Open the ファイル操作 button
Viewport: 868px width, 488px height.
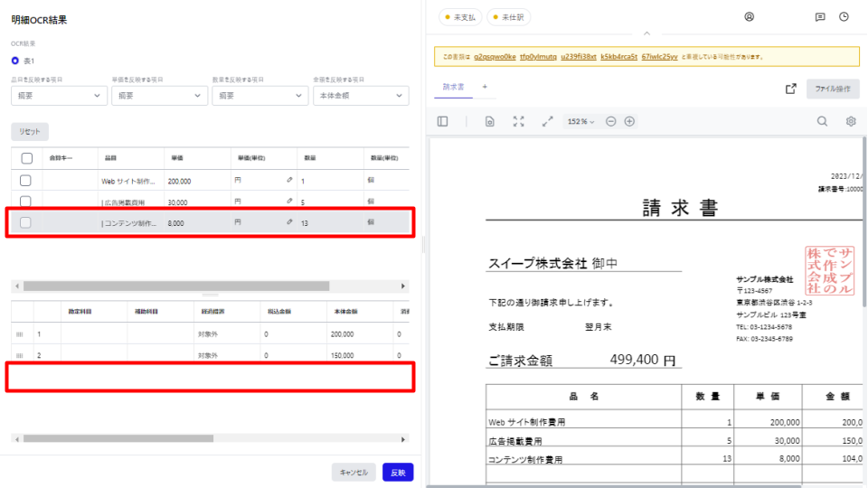coord(833,89)
